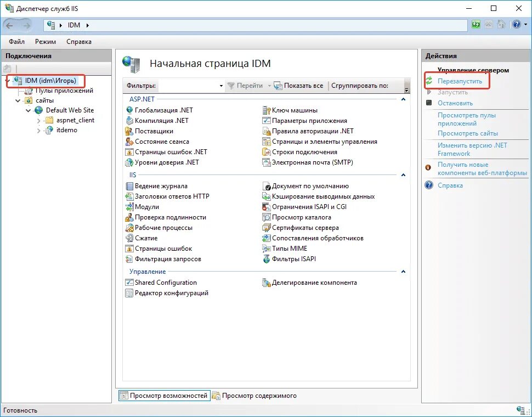Switch to Просмотр возможностей tab
The height and width of the screenshot is (417, 532).
pyautogui.click(x=164, y=396)
